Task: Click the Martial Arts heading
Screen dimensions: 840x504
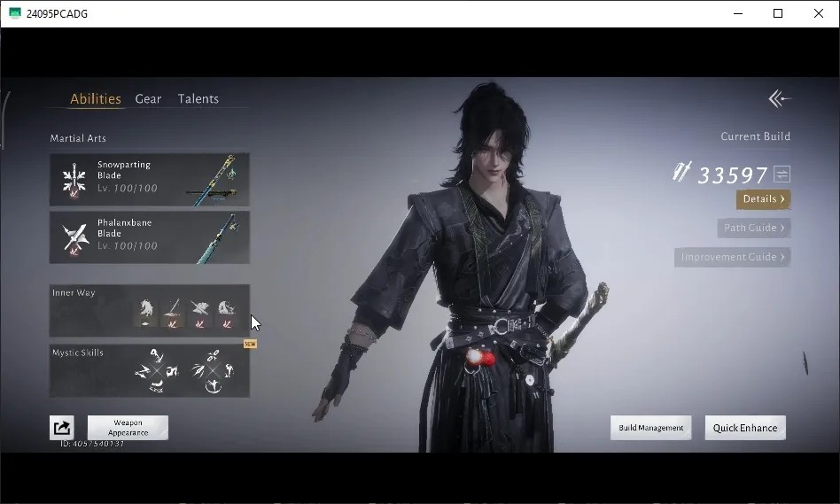Action: (x=78, y=138)
